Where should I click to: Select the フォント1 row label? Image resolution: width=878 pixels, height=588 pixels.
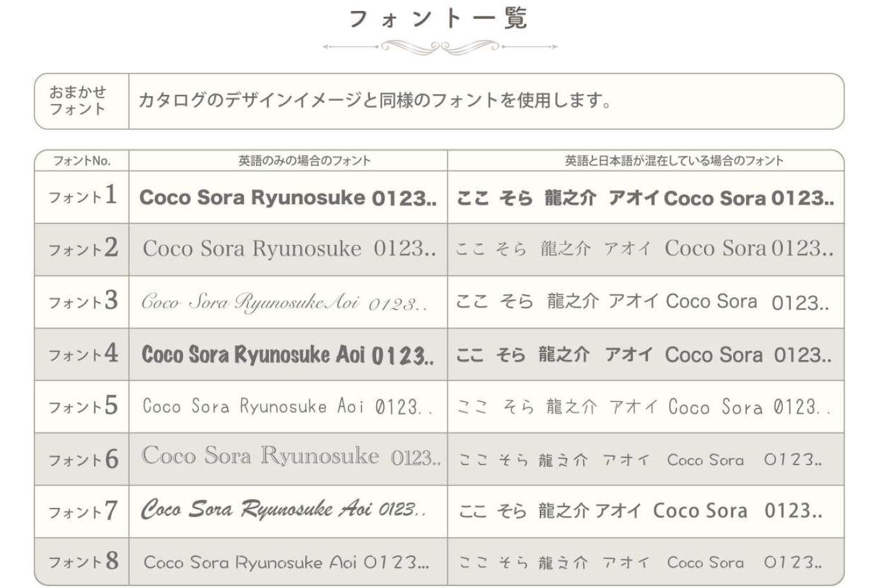[x=83, y=196]
